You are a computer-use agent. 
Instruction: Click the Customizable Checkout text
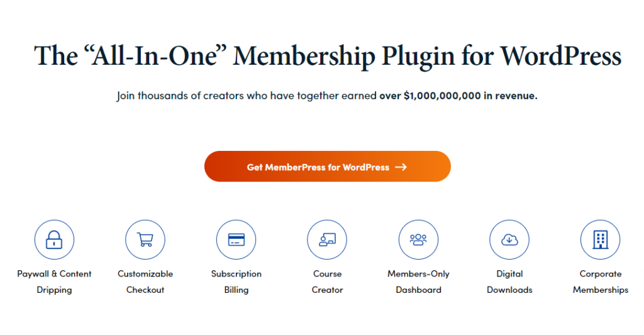(145, 282)
